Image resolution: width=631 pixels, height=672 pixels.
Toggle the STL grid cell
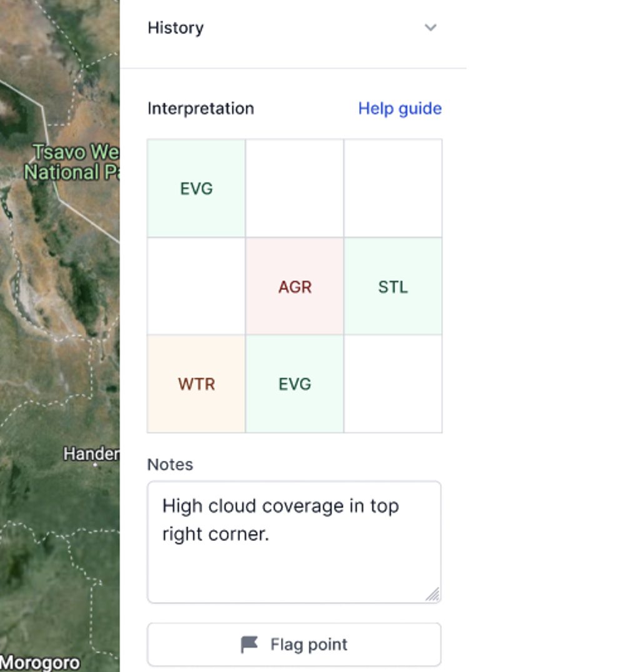pos(393,287)
